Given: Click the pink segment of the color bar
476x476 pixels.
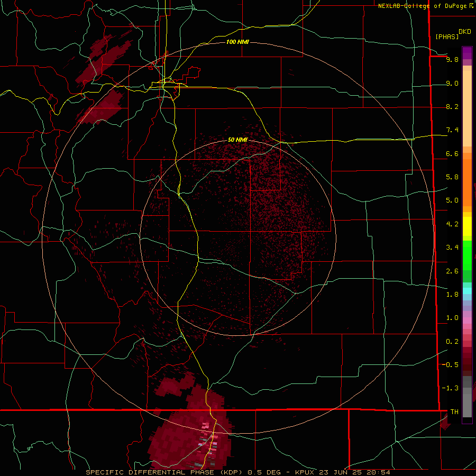Looking at the screenshot, I should [467, 321].
